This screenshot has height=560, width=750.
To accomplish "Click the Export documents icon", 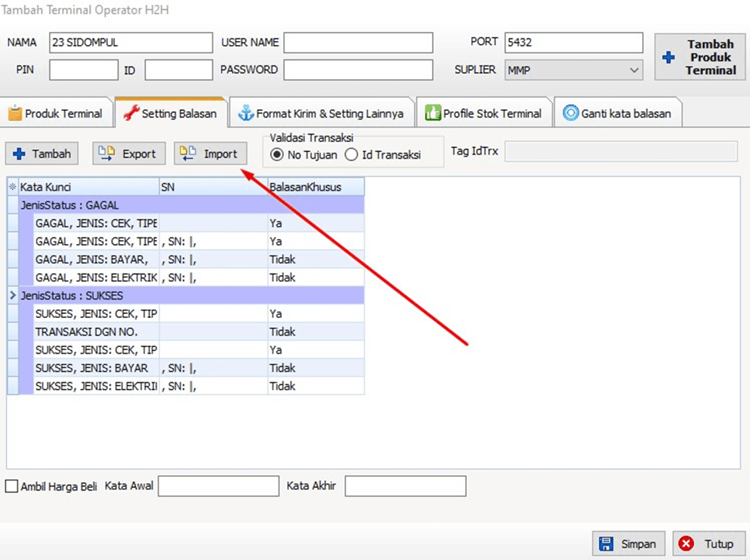I will pyautogui.click(x=106, y=154).
